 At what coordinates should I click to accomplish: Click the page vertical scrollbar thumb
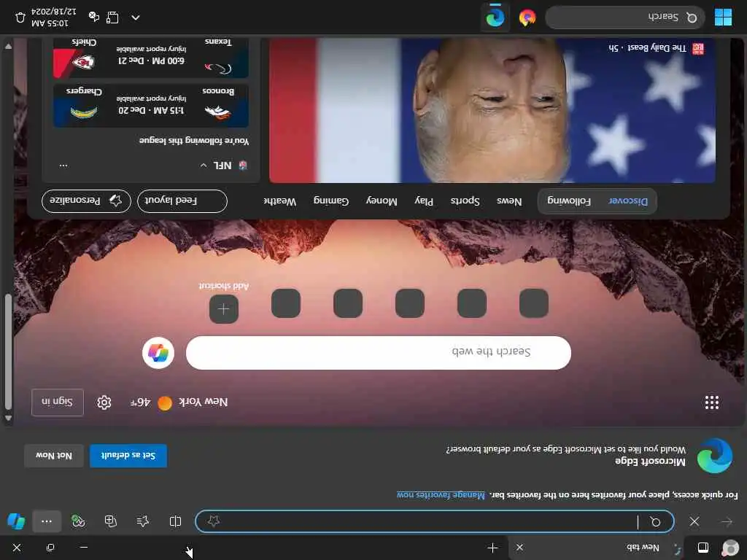point(7,352)
